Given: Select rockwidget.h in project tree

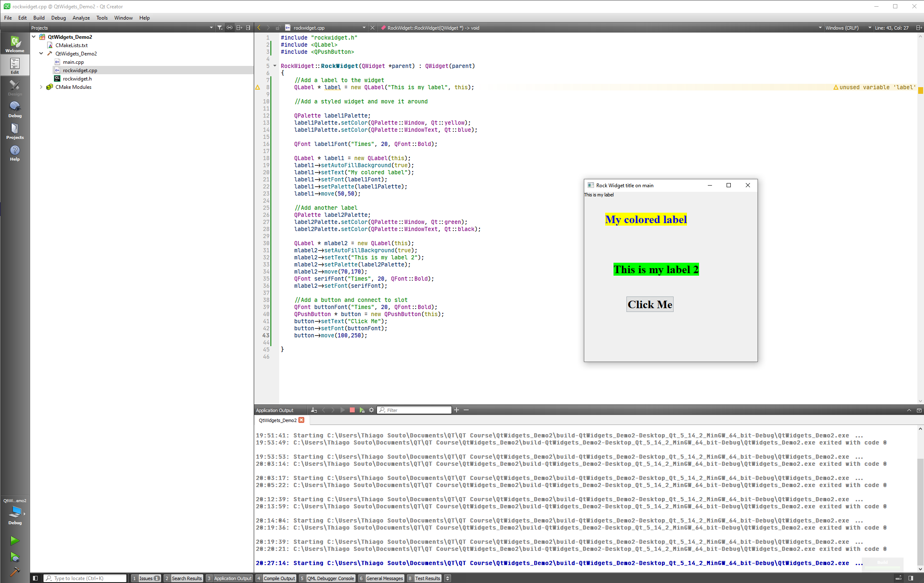Looking at the screenshot, I should tap(77, 78).
